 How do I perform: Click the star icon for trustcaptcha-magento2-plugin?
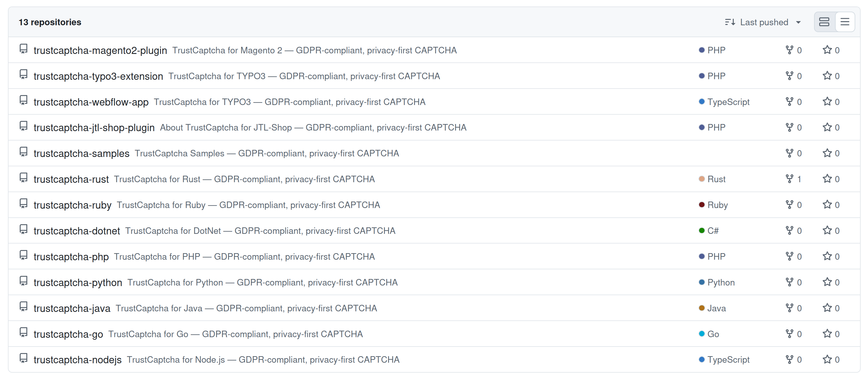coord(827,50)
